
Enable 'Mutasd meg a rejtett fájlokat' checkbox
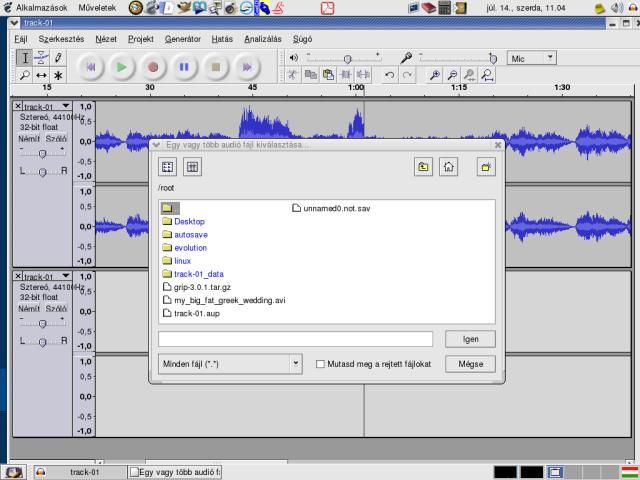[x=320, y=364]
